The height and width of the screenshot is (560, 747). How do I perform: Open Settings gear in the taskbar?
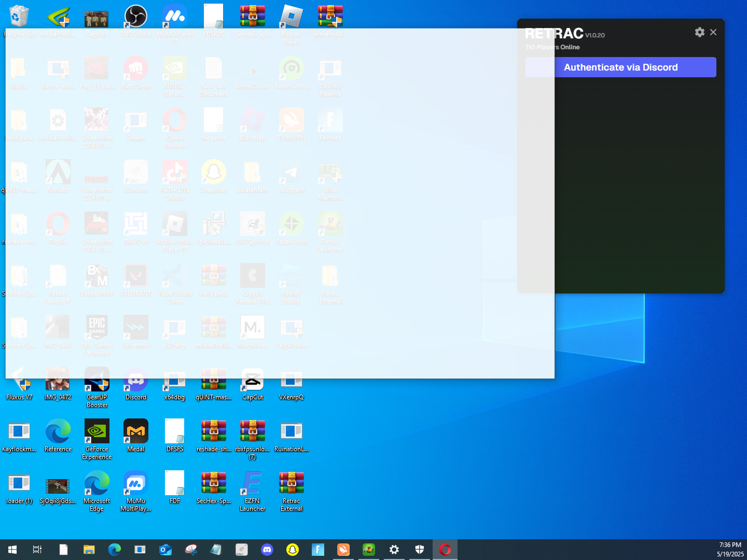[394, 550]
